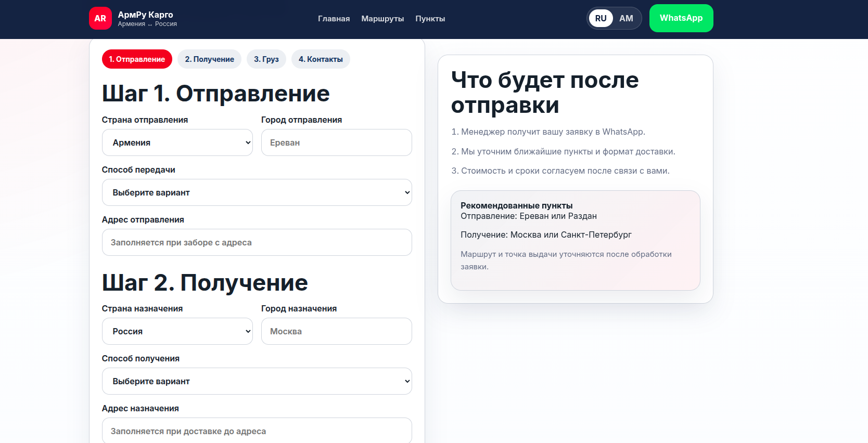Click the note Маршрут и точка выдачи уточняются
Image resolution: width=868 pixels, height=443 pixels.
point(566,260)
